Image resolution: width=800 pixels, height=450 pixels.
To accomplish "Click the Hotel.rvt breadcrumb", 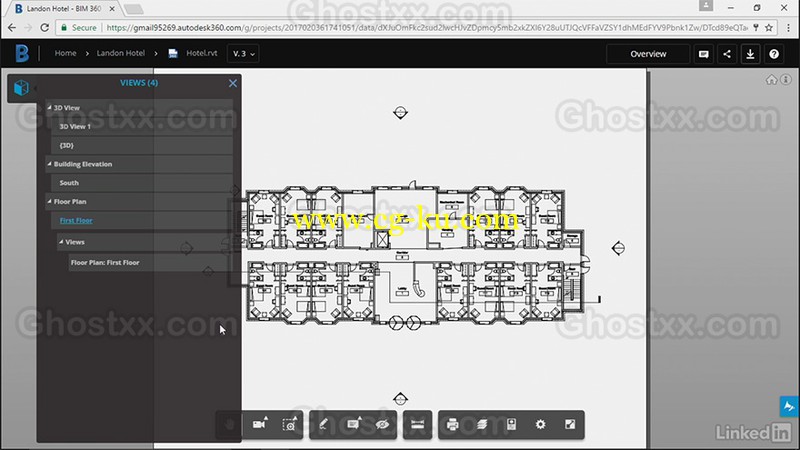I will (202, 53).
